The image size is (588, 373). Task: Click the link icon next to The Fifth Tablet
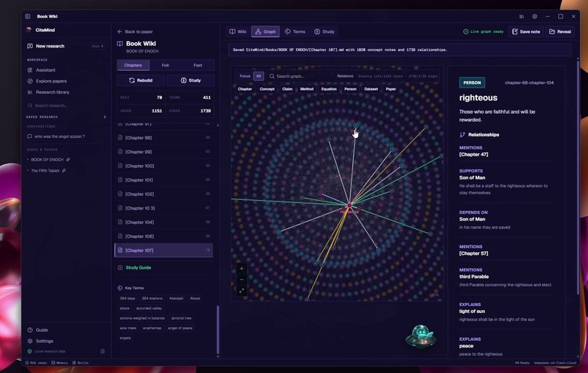[64, 171]
